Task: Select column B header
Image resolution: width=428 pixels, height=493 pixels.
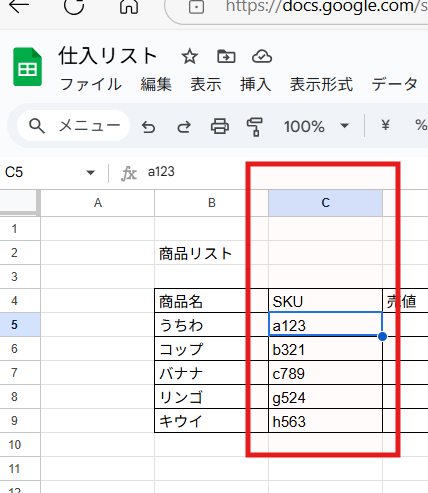Action: (x=211, y=203)
